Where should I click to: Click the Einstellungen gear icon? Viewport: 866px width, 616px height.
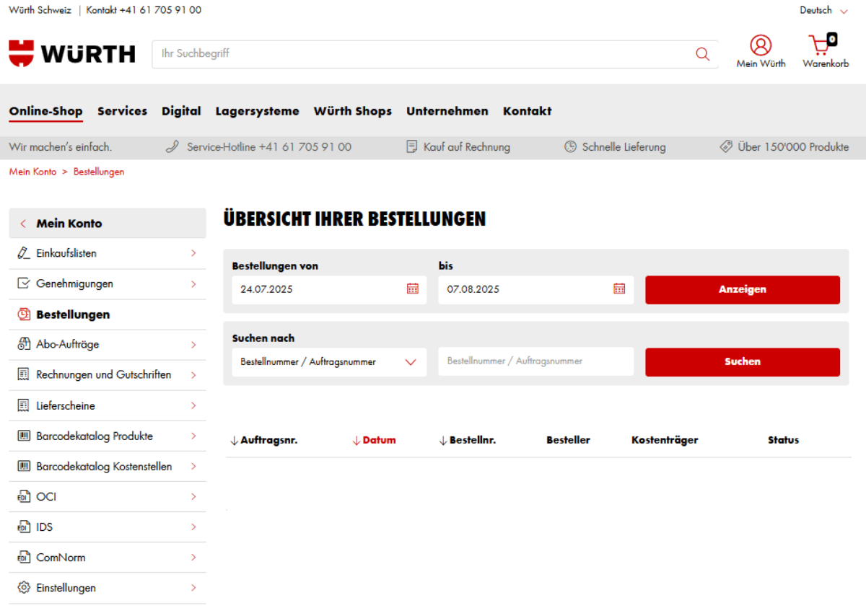coord(23,588)
